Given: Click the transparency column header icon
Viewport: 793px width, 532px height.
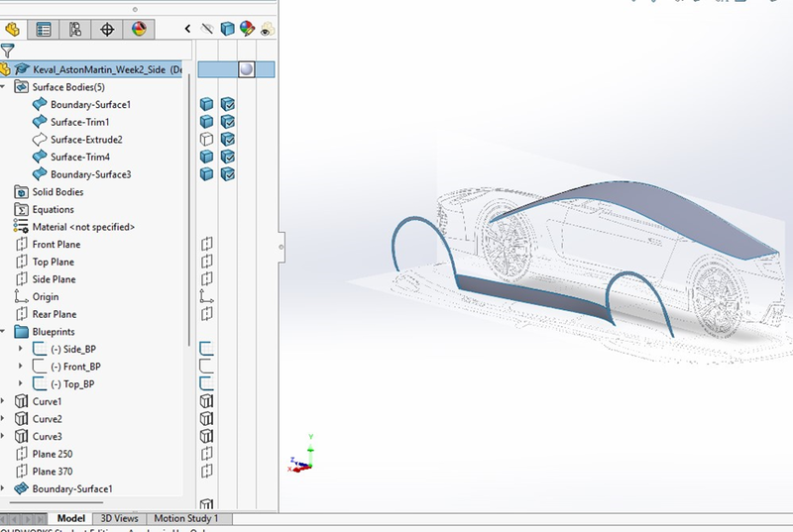Looking at the screenshot, I should (268, 30).
